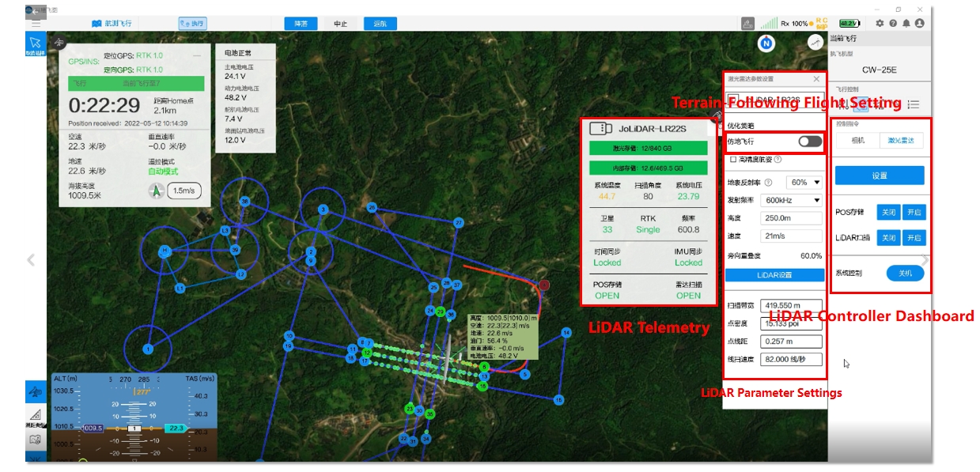Click the 1.5m/s wind speed button
Viewport: 980px width, 472px height.
click(x=184, y=191)
